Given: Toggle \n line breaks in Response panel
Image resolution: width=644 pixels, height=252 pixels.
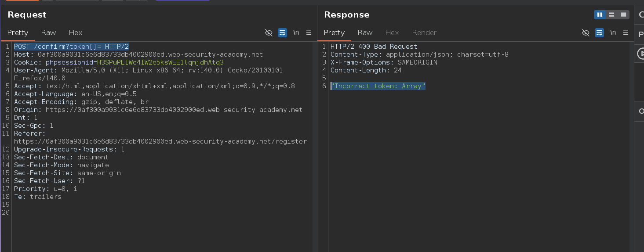Looking at the screenshot, I should (x=613, y=32).
